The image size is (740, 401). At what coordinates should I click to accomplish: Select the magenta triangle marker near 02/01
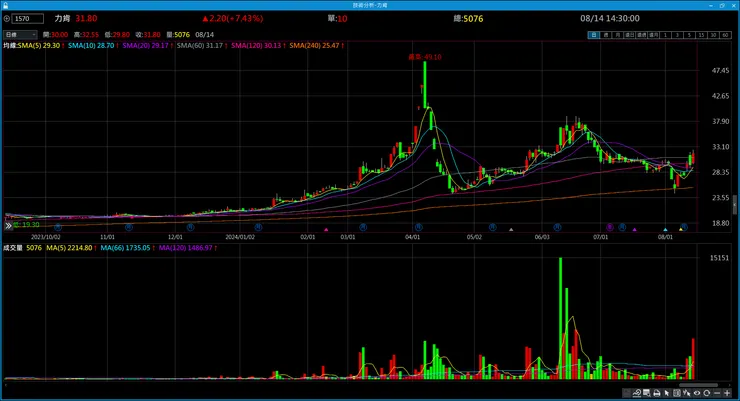click(326, 230)
